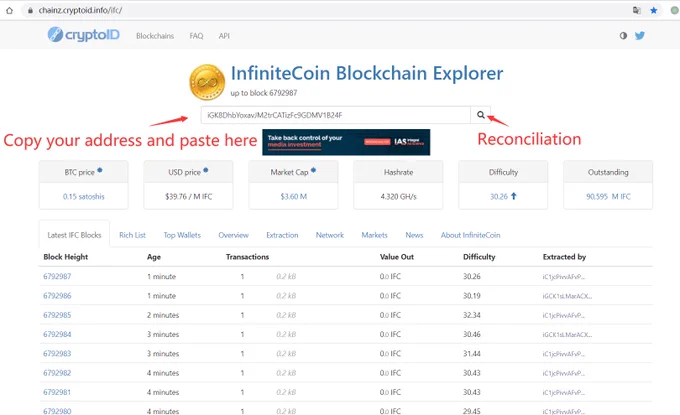The image size is (680, 415).
Task: Click the browser home icon
Action: pos(10,10)
